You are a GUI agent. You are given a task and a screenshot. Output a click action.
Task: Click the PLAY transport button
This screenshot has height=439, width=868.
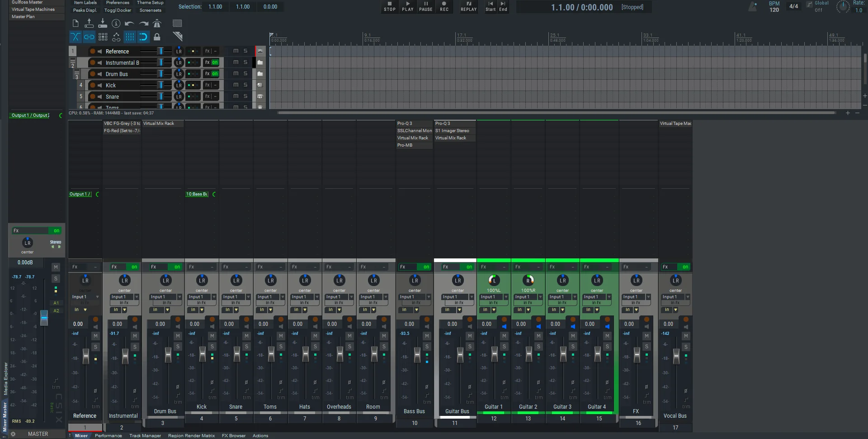(x=408, y=6)
